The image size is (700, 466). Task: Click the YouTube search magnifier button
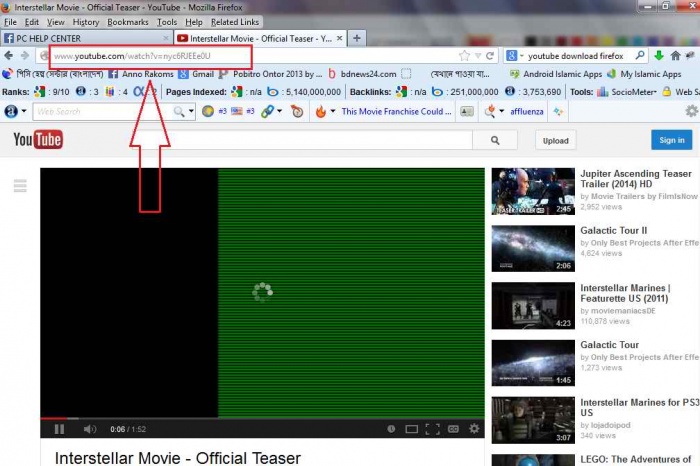pyautogui.click(x=495, y=140)
